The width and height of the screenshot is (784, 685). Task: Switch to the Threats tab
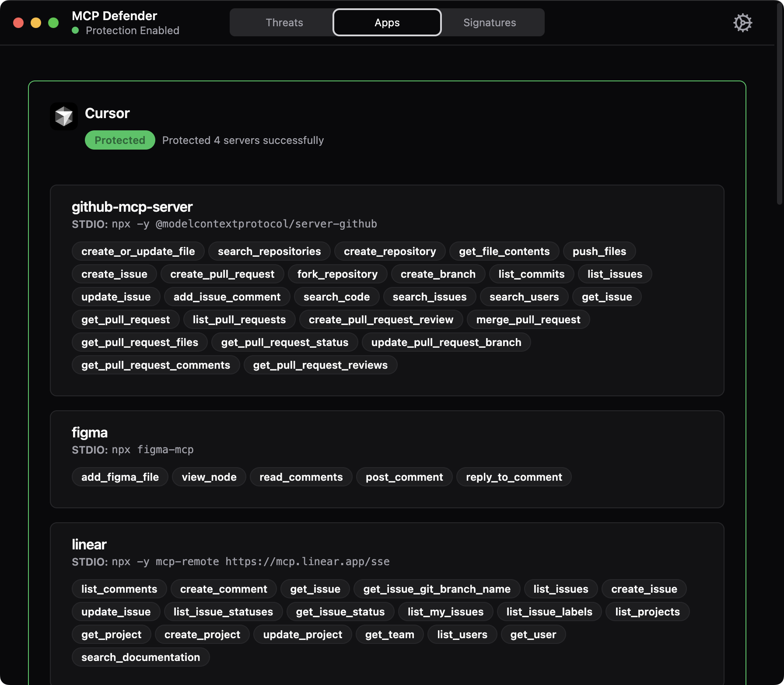coord(284,23)
